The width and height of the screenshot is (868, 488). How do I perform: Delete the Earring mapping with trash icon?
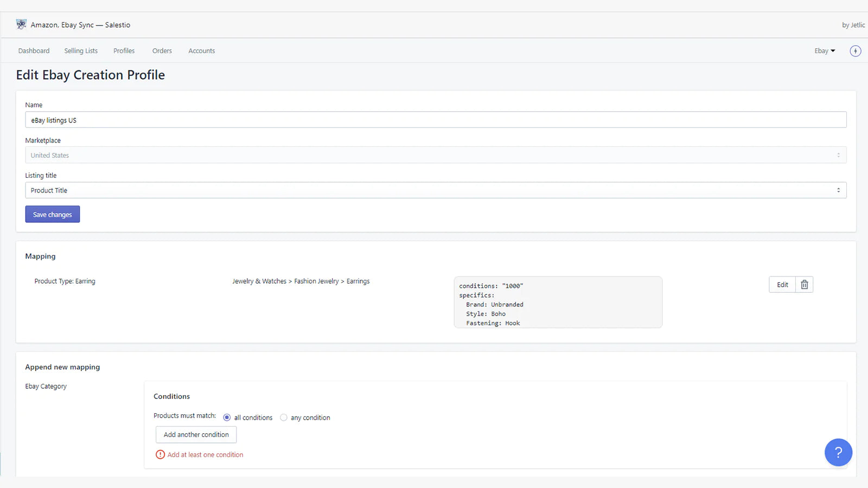(805, 284)
